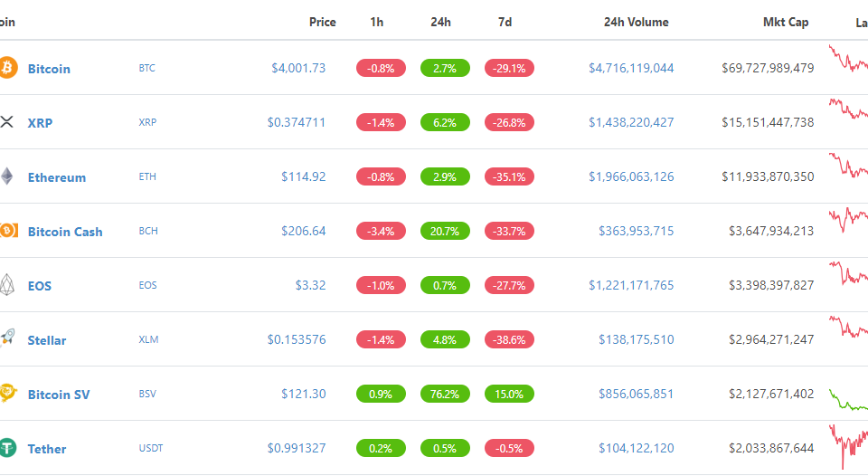Click the XRP logo icon
Viewport: 868px width, 476px height.
point(6,122)
